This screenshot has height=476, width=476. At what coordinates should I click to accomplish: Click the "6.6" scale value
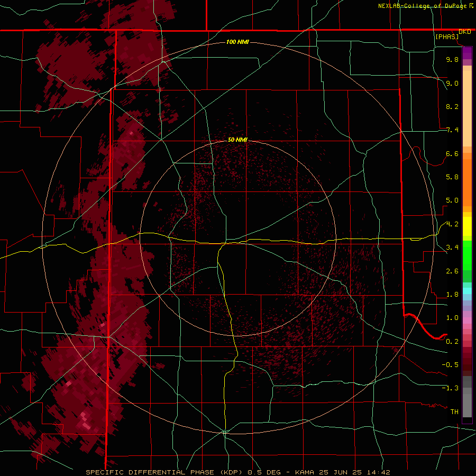pyautogui.click(x=452, y=153)
